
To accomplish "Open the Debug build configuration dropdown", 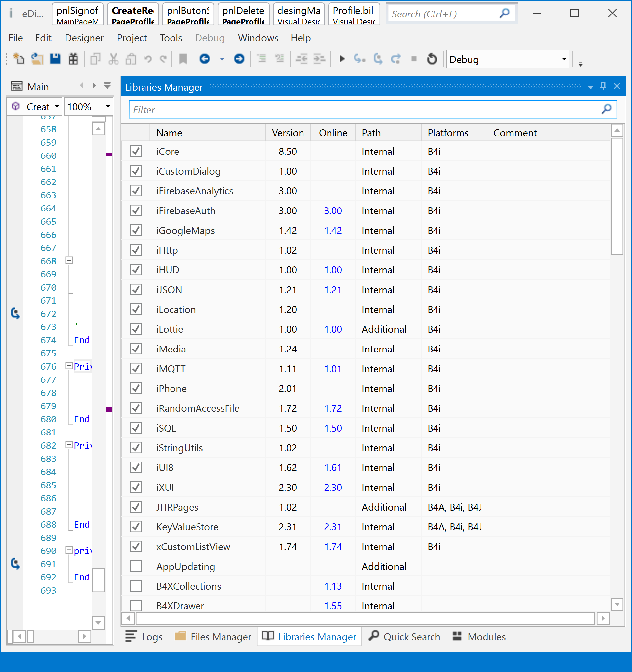I will coord(564,59).
